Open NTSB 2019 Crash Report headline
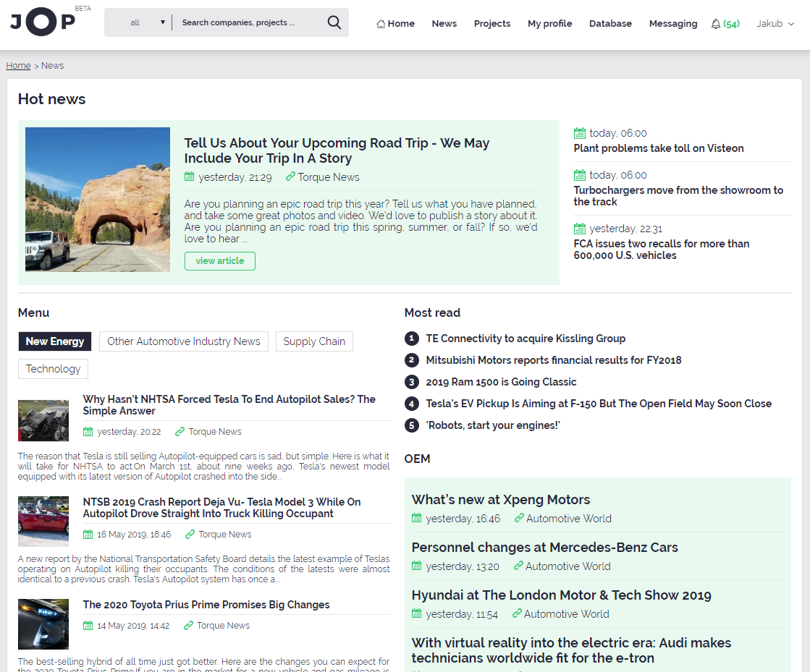 (222, 507)
